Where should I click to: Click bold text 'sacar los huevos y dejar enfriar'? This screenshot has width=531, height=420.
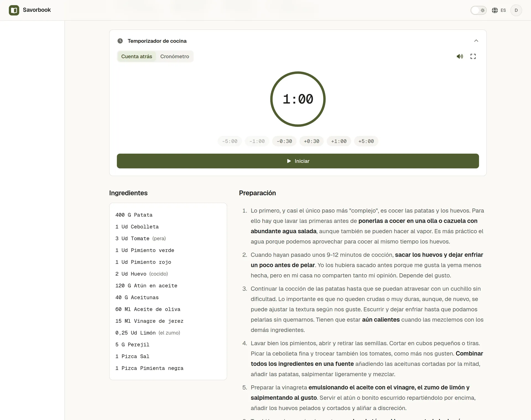(x=439, y=255)
